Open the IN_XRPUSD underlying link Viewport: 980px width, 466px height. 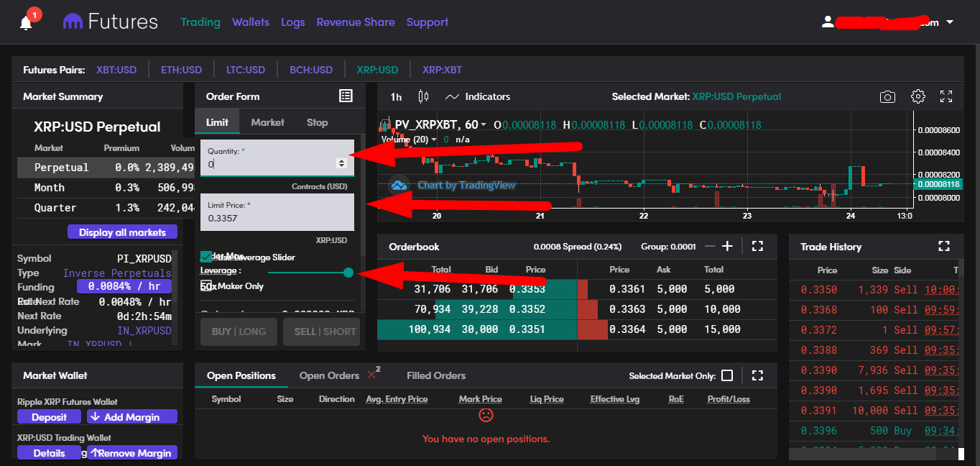point(144,331)
